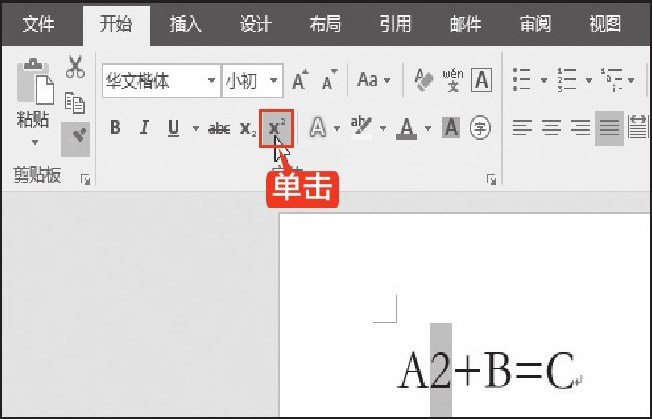Click the Clear Formatting eraser icon

(423, 80)
